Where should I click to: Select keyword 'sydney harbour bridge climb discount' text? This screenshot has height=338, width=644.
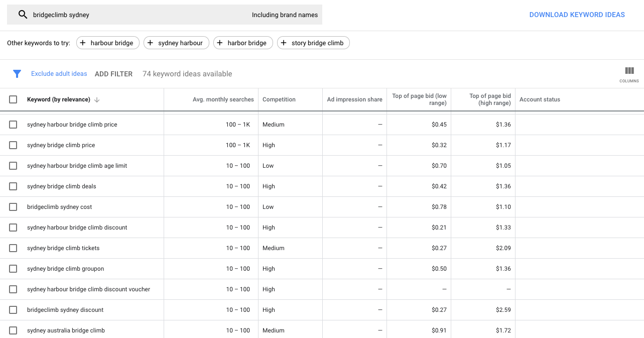[x=77, y=228]
